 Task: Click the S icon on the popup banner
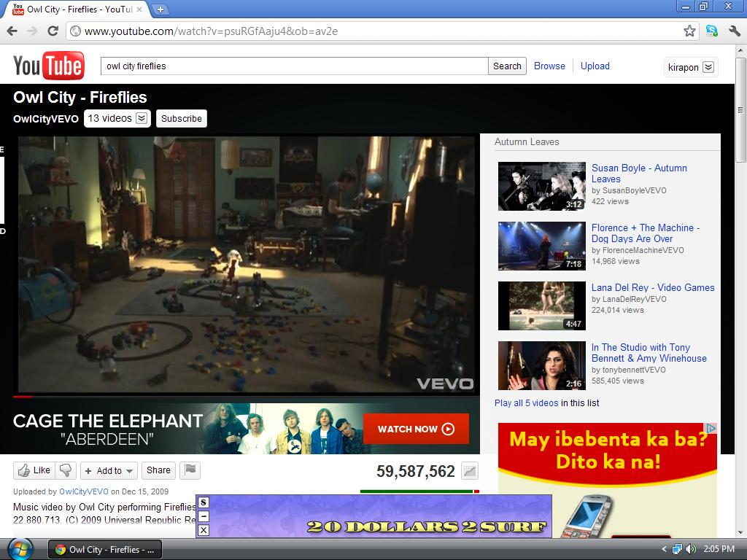point(204,502)
